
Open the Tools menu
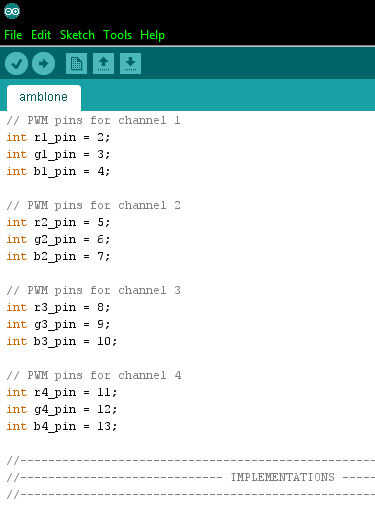click(118, 35)
